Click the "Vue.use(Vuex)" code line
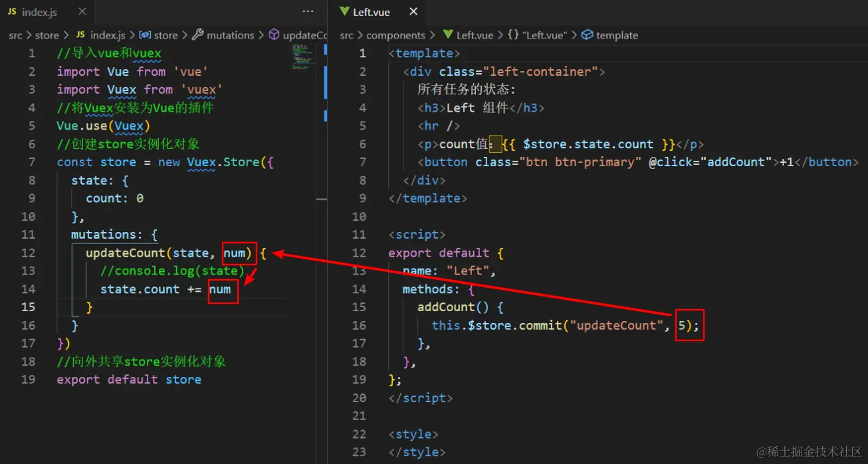Viewport: 868px width, 464px height. [x=103, y=126]
